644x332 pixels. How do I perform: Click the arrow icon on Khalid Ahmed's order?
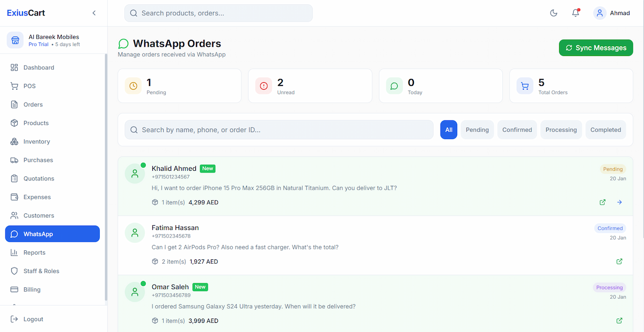click(619, 203)
